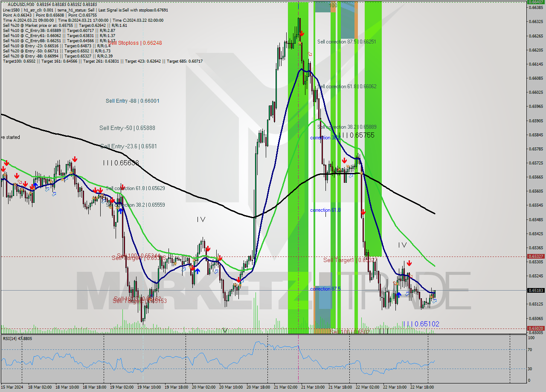This screenshot has width=546, height=392.
Task: Click 'Sell correction 38.2 | 0.65559' label
Action: (135, 205)
